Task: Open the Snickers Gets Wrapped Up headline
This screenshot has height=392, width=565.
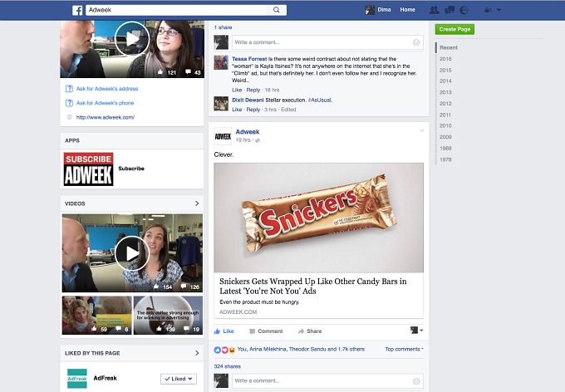Action: tap(312, 286)
